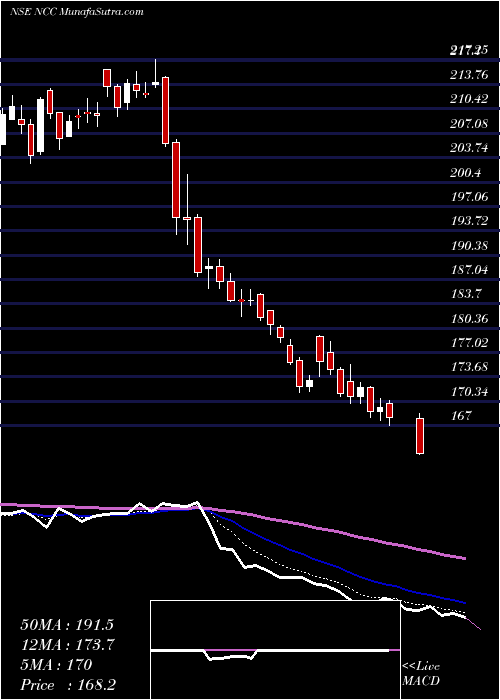Image resolution: width=500 pixels, height=700 pixels.
Task: Click the 167 price axis label
Action: tap(461, 416)
